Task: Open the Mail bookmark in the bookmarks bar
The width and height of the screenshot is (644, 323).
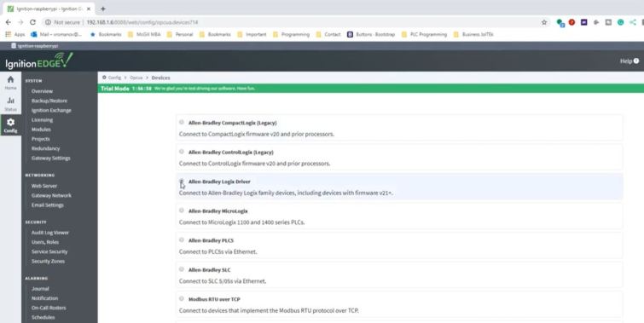Action: pyautogui.click(x=56, y=34)
